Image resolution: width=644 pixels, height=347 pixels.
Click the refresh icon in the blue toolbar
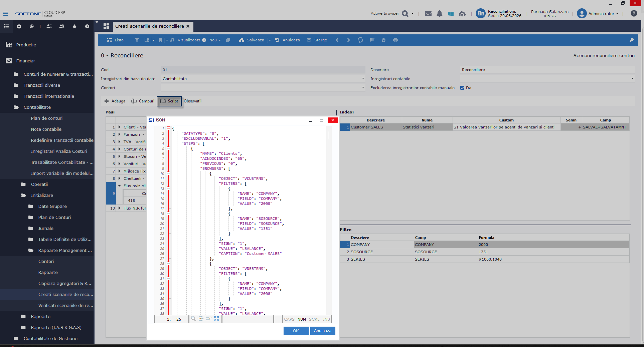point(360,40)
